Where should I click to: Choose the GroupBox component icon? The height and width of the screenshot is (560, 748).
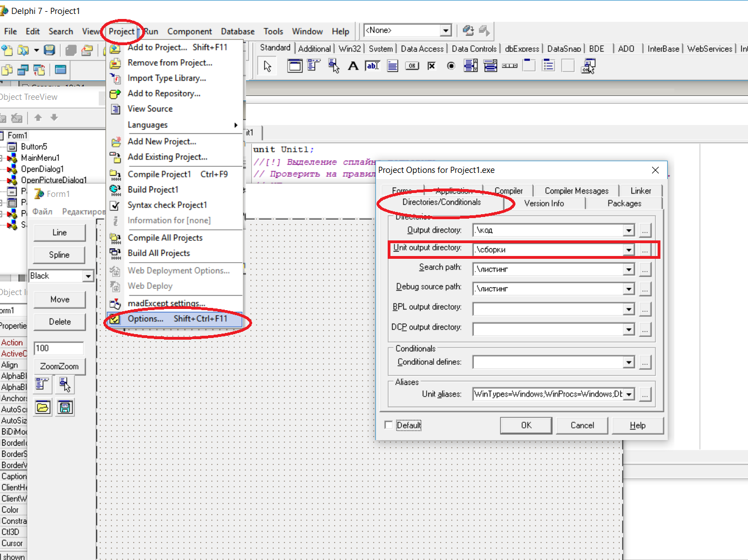529,66
